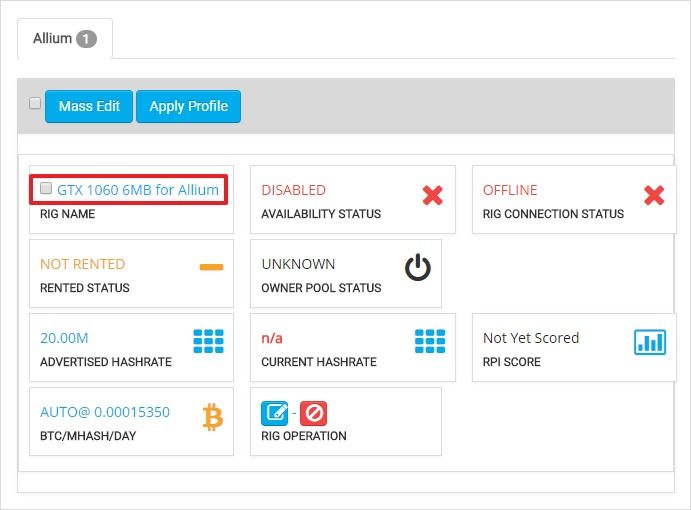Click the RIG NAME label
691x510 pixels.
[67, 214]
